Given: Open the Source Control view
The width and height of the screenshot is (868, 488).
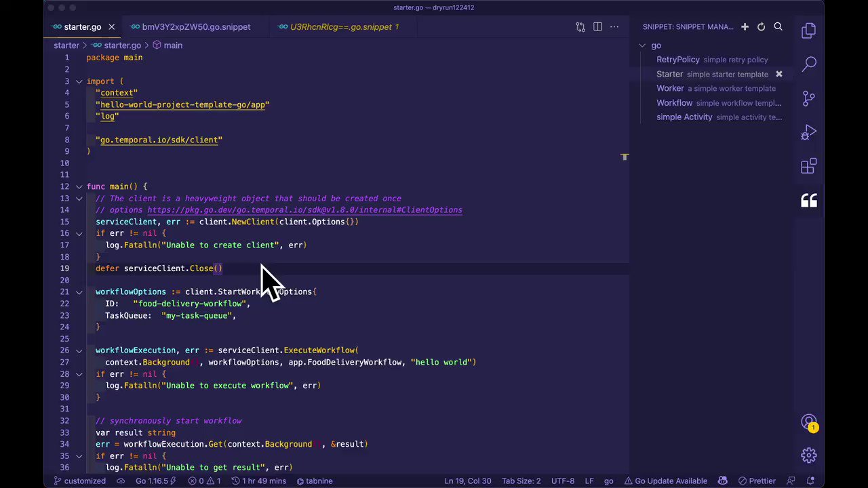Looking at the screenshot, I should click(809, 99).
